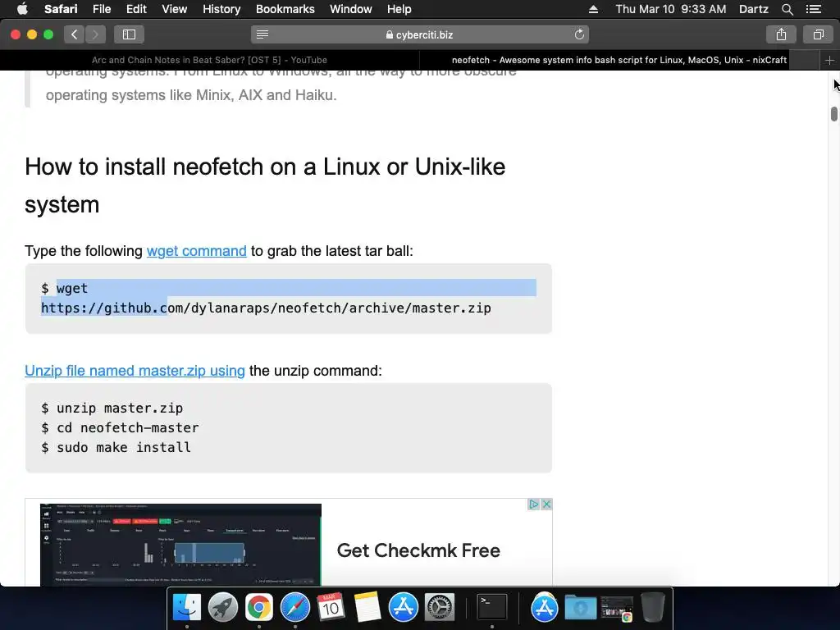Open the File menu
The height and width of the screenshot is (630, 840).
101,9
